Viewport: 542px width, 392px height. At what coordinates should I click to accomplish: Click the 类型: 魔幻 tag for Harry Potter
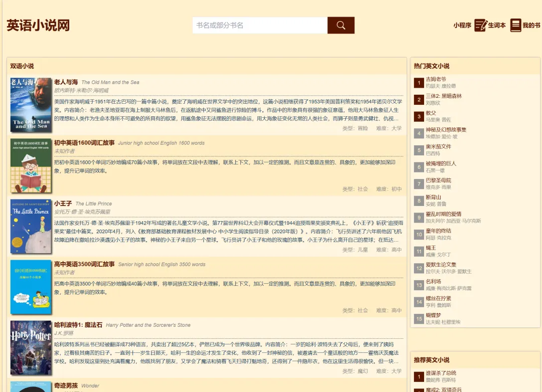click(x=355, y=371)
